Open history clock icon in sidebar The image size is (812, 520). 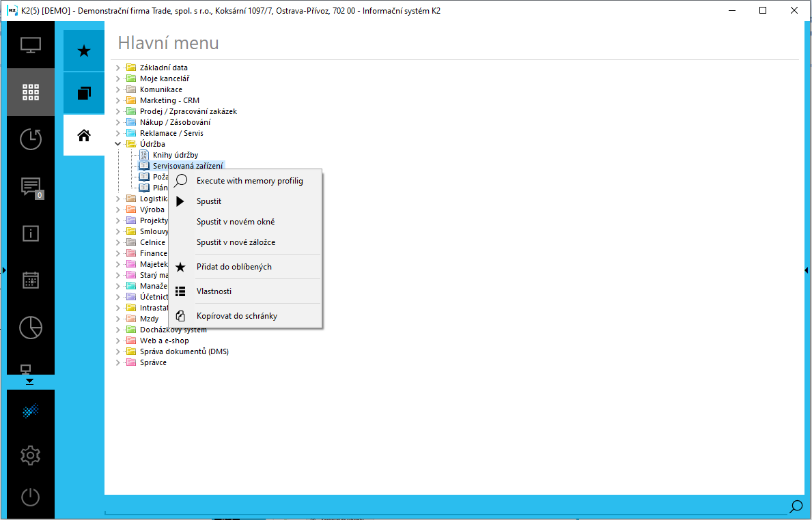pyautogui.click(x=31, y=139)
